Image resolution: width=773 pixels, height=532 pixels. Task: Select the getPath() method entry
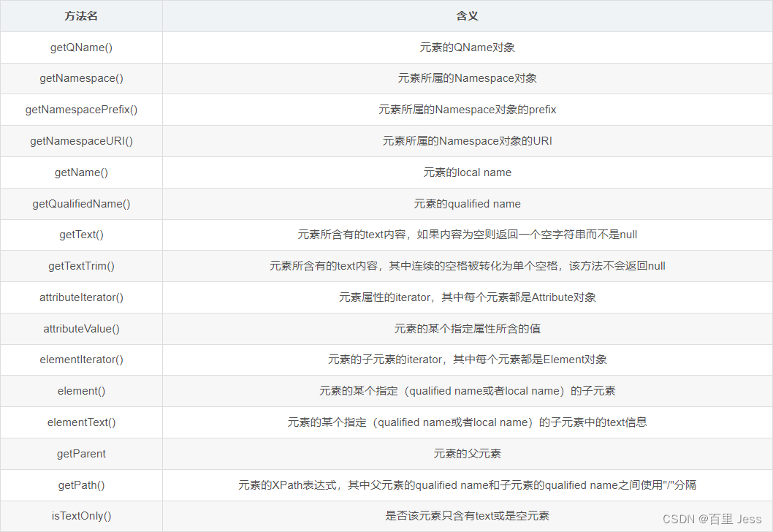coord(81,484)
